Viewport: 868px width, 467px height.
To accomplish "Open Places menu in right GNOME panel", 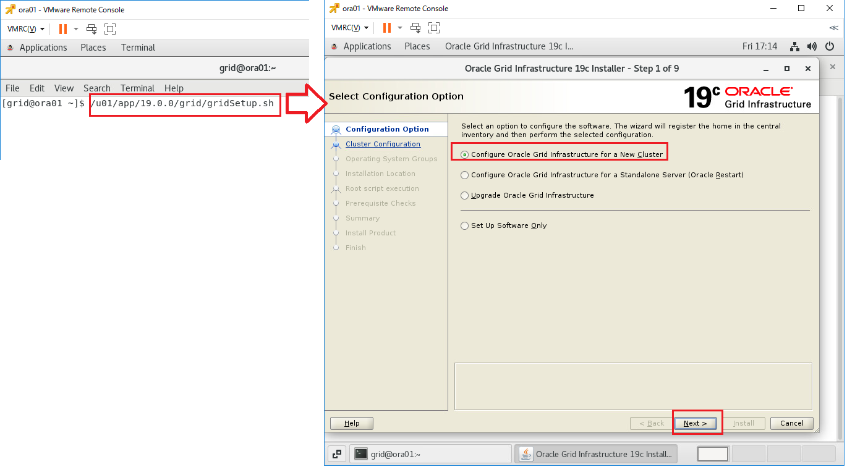I will click(x=417, y=46).
